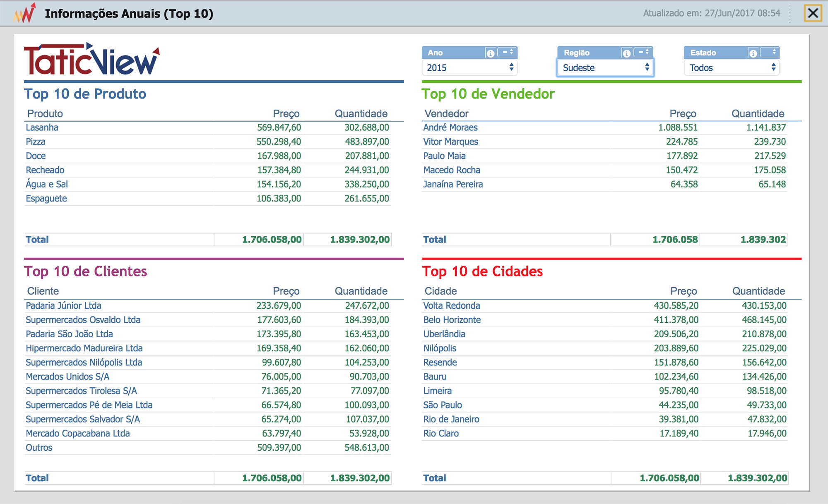Click the vendor André Moraes

(x=450, y=127)
